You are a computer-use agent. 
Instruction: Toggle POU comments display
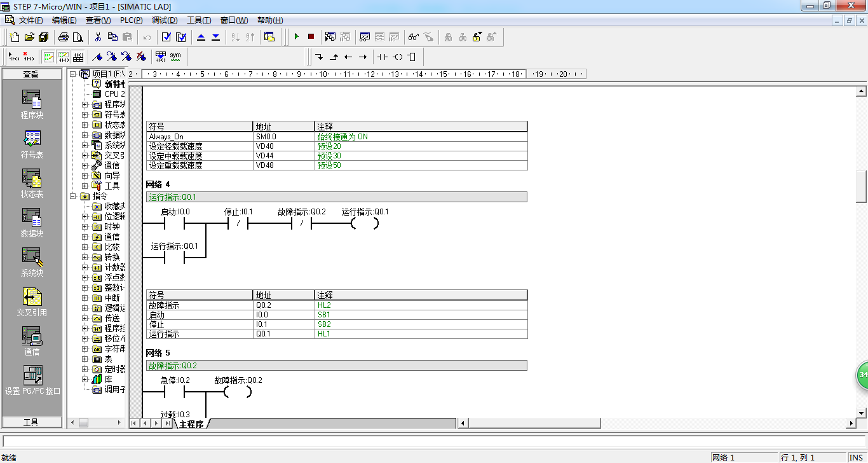click(x=49, y=57)
